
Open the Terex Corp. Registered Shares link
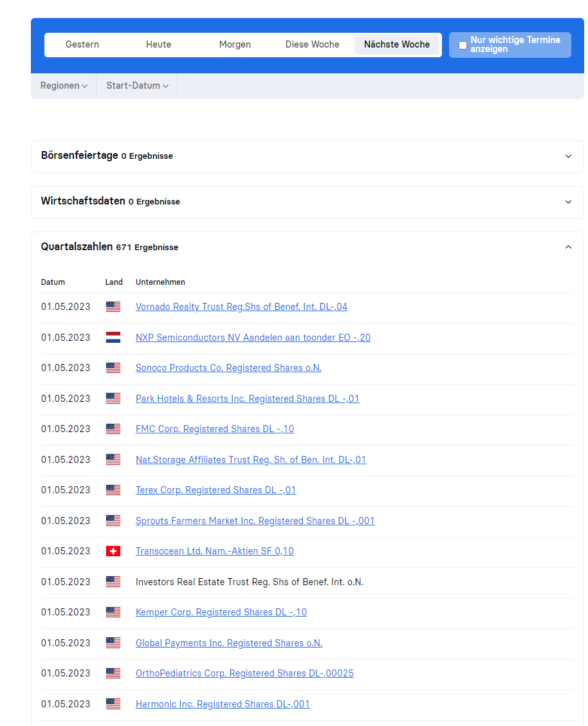click(216, 490)
